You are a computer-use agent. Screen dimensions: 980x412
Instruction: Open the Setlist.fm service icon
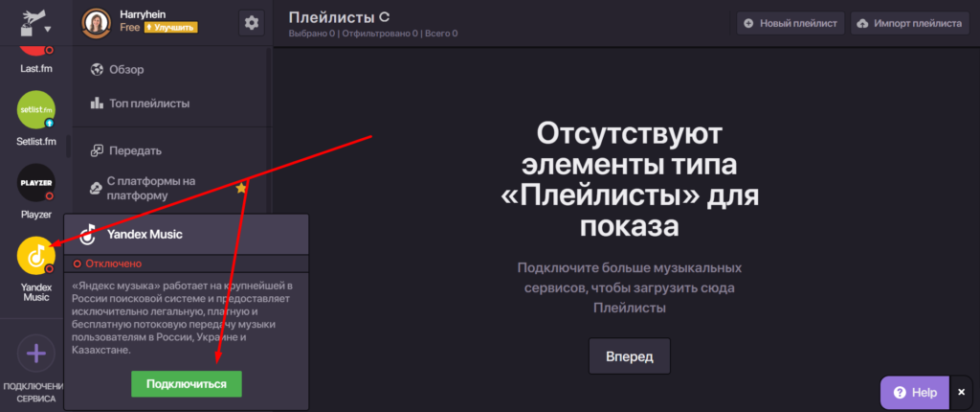[x=36, y=110]
